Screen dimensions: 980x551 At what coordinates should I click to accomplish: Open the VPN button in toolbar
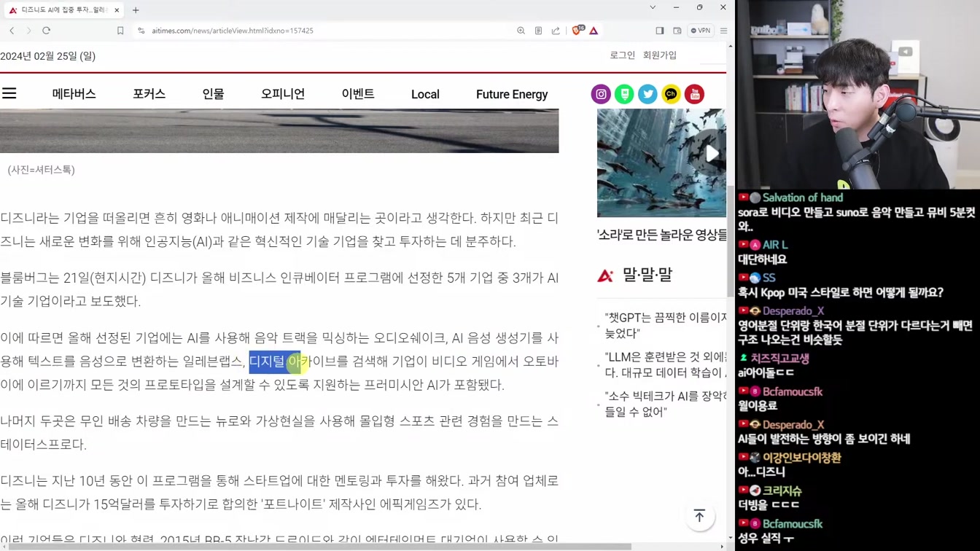coord(701,31)
